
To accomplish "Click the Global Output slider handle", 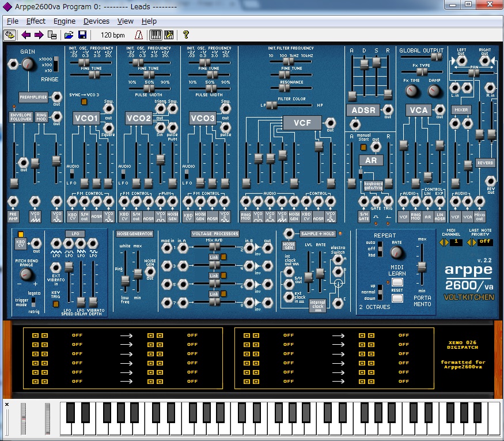I will coord(437,57).
